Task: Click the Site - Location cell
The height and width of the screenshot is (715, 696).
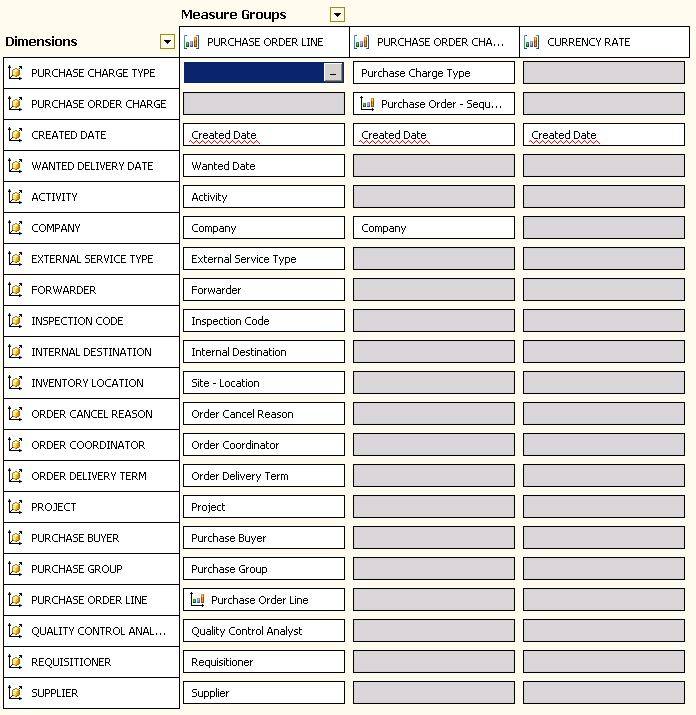Action: (x=264, y=383)
